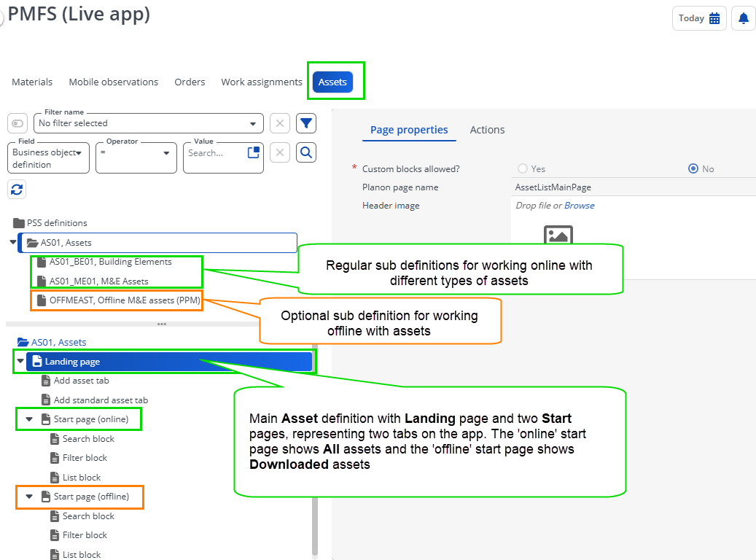The width and height of the screenshot is (756, 560).
Task: Select Filter block under Start page (offline)
Action: [85, 535]
